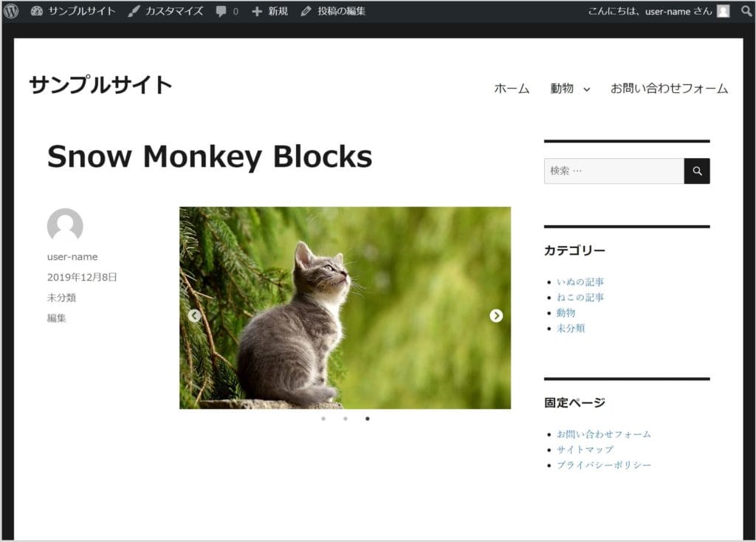Click the user avatar in admin bar
The image size is (756, 542).
723,11
